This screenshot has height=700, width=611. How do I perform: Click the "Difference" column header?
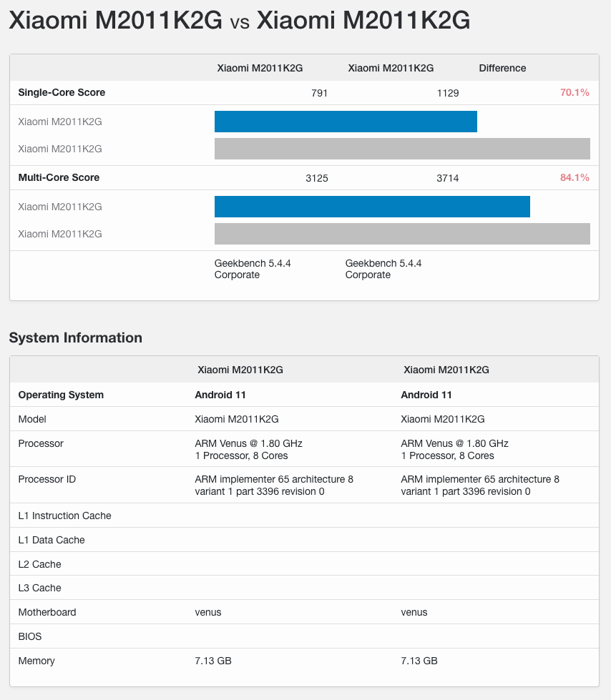[502, 68]
